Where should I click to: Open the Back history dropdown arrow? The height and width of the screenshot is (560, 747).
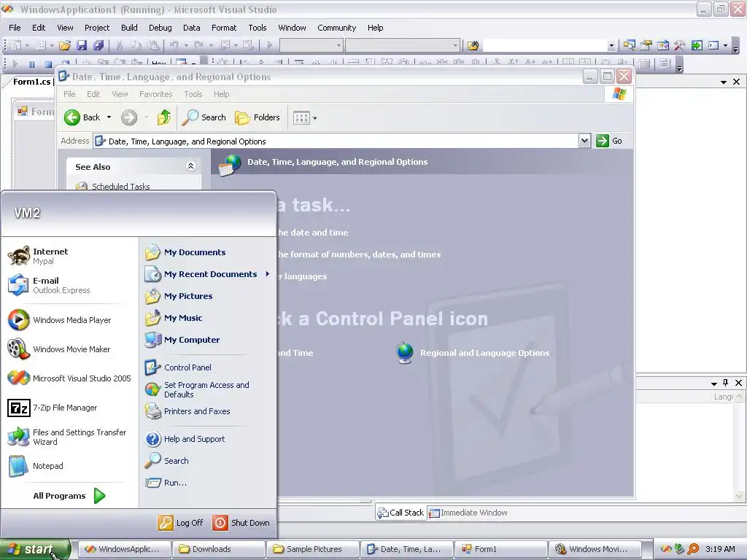(x=109, y=117)
